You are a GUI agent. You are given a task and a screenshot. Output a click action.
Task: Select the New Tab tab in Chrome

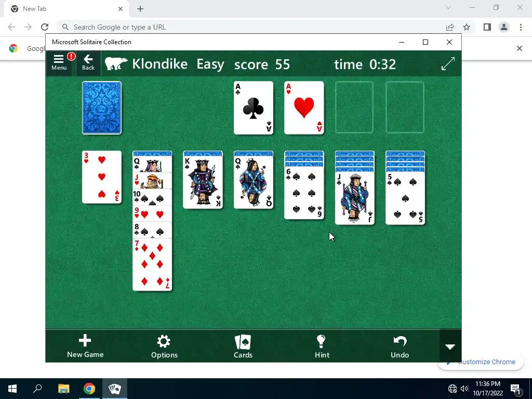[x=66, y=9]
